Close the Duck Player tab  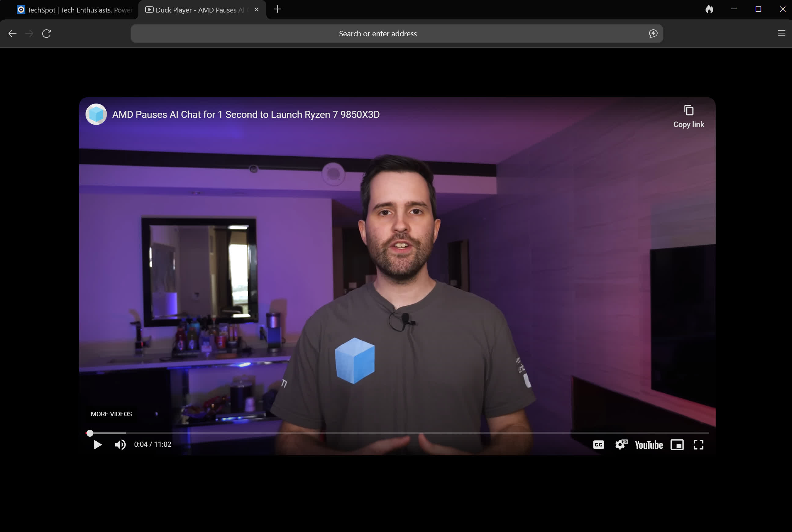tap(257, 10)
